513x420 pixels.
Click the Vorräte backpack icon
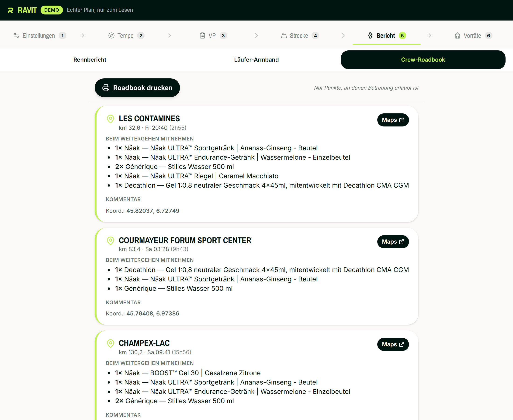tap(458, 35)
